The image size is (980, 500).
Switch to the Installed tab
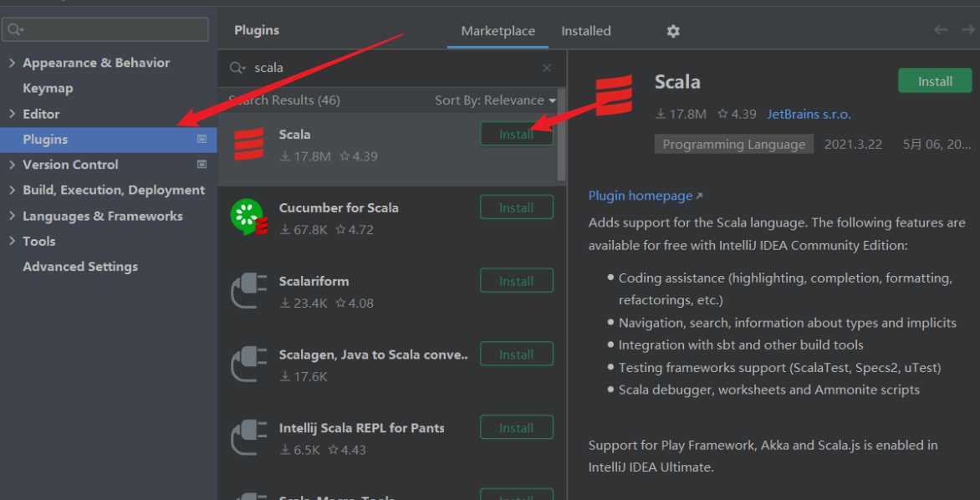coord(585,31)
